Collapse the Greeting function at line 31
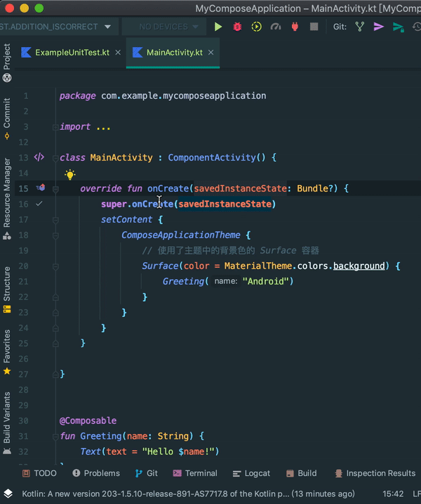Screen dimensions: 421x504 coord(55,437)
